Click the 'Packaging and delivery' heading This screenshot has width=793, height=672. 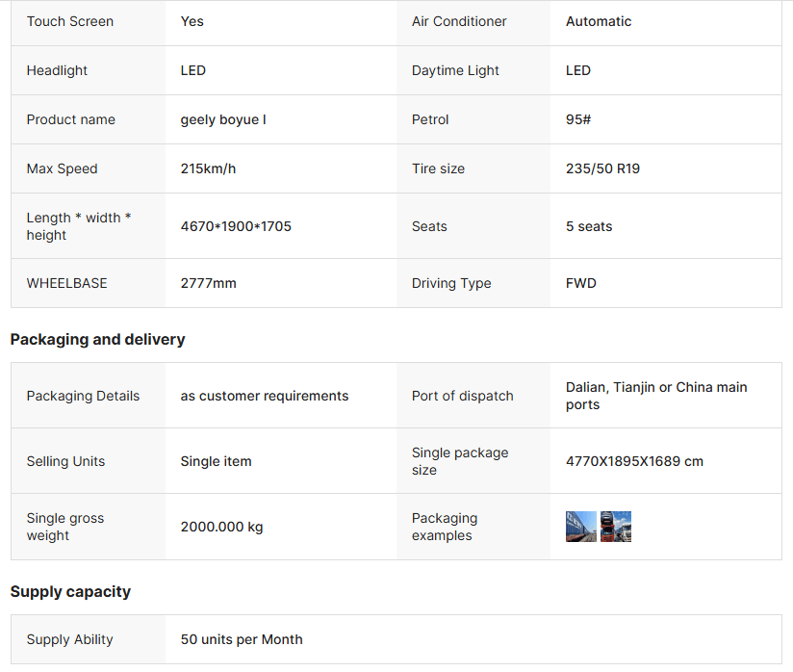click(x=97, y=340)
